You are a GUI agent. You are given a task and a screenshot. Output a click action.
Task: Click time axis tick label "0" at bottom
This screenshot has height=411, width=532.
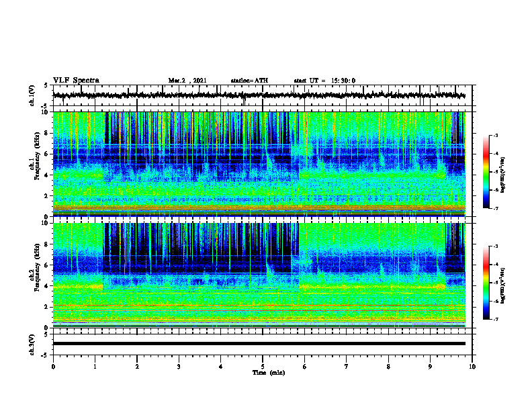(53, 367)
